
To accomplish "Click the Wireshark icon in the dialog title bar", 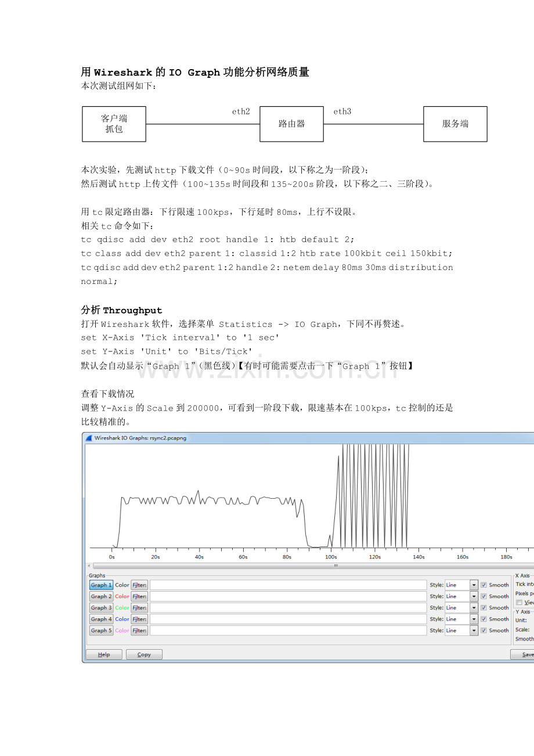I will 89,438.
